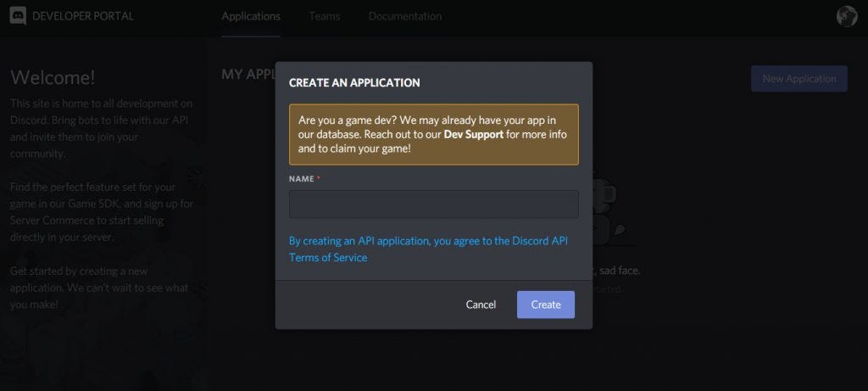The height and width of the screenshot is (391, 868).
Task: Click the CREATE AN APPLICATION dialog title
Action: pos(354,82)
